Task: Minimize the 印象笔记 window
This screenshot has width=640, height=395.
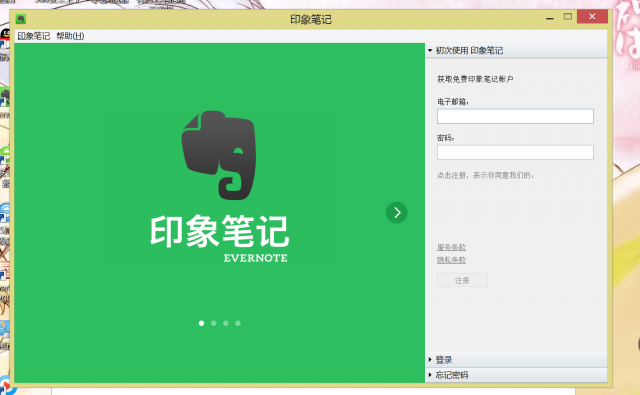Action: click(x=550, y=17)
